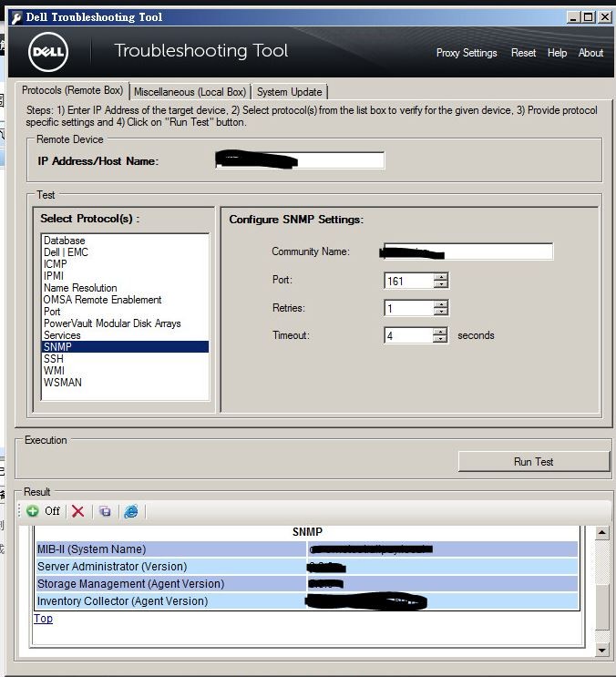The width and height of the screenshot is (616, 677).
Task: Click the green add icon in Result toolbar
Action: (x=33, y=511)
